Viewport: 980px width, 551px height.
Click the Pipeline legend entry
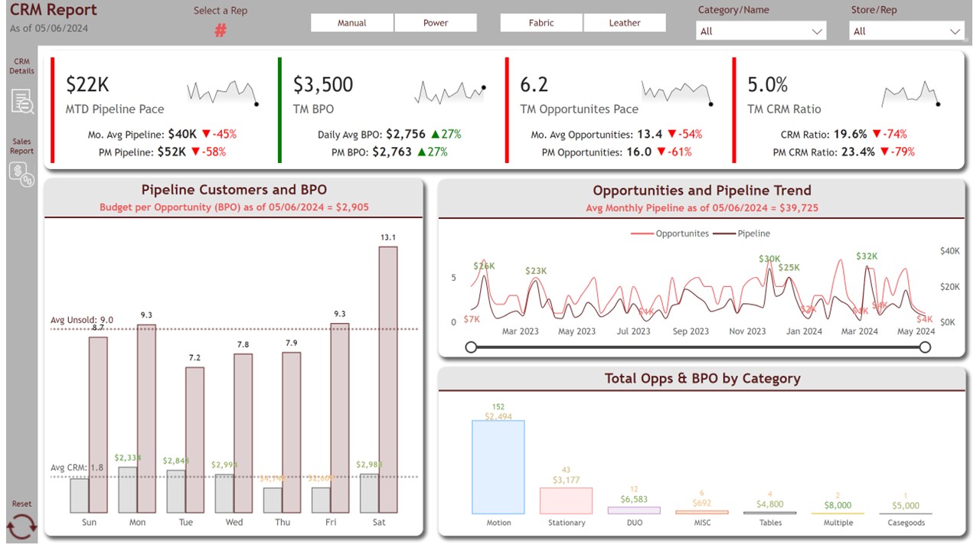(x=747, y=233)
